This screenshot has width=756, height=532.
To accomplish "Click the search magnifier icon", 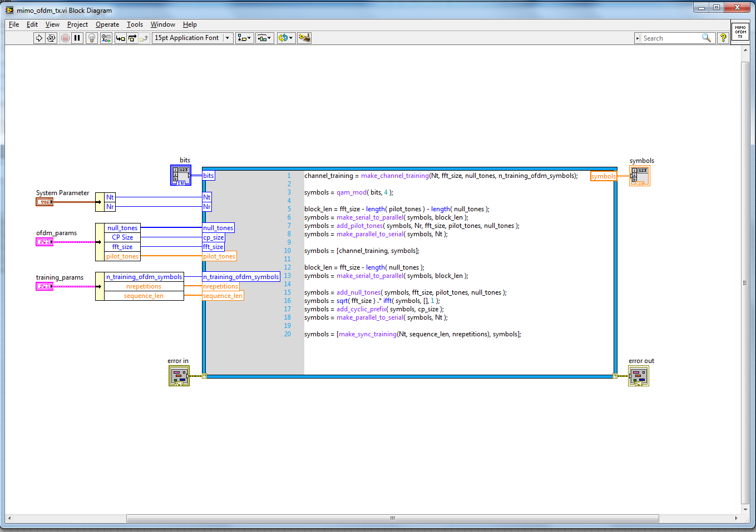I will [x=706, y=38].
